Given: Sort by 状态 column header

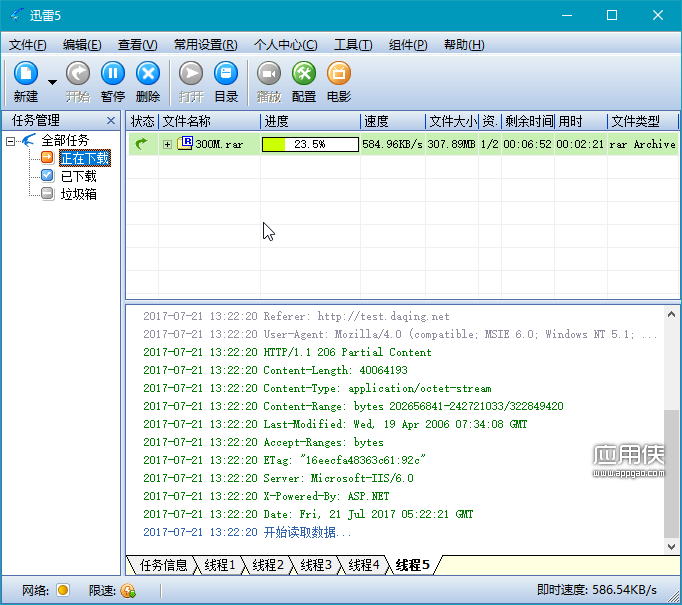Looking at the screenshot, I should (x=143, y=121).
